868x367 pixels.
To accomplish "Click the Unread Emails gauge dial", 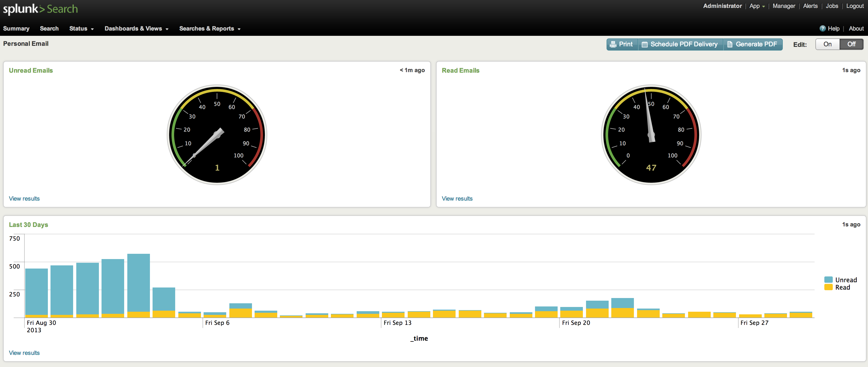I will [x=217, y=135].
